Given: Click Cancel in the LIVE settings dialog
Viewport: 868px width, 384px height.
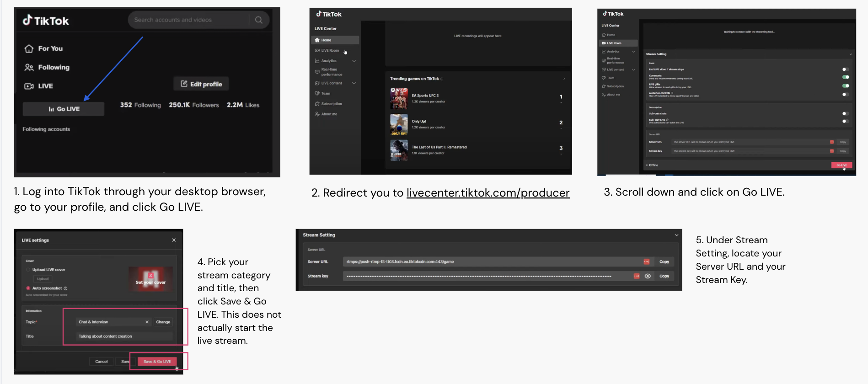Looking at the screenshot, I should 102,362.
